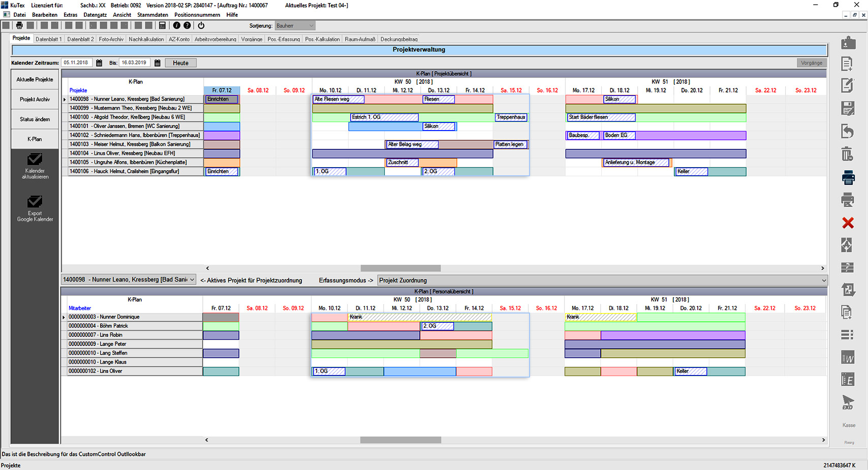Viewport: 868px width, 470px height.
Task: Click the blue print icon in right sidebar
Action: [x=848, y=178]
